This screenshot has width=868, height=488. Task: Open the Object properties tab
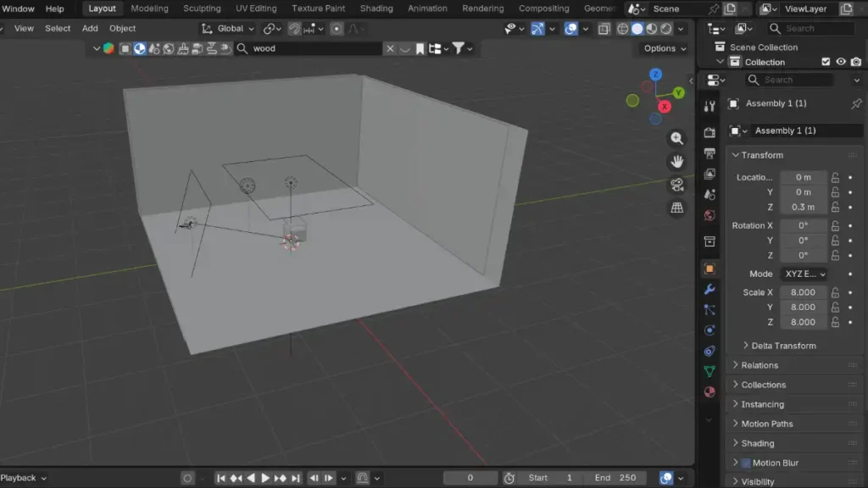pyautogui.click(x=709, y=269)
